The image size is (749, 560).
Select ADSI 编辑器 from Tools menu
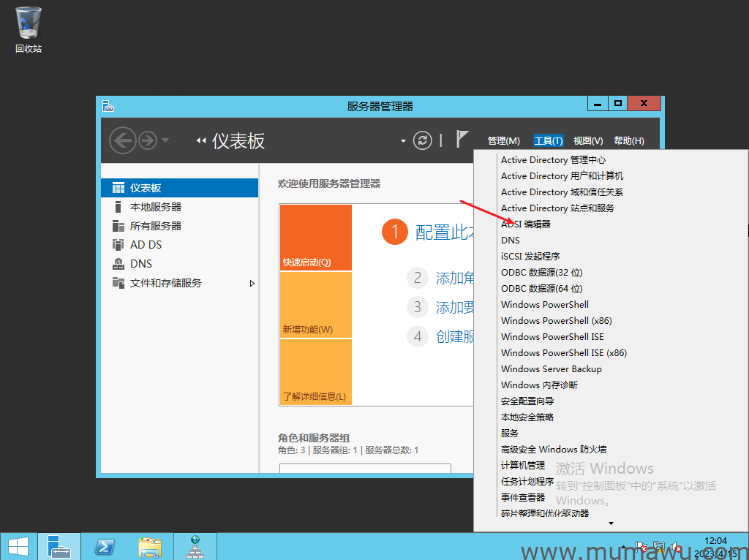(x=525, y=224)
